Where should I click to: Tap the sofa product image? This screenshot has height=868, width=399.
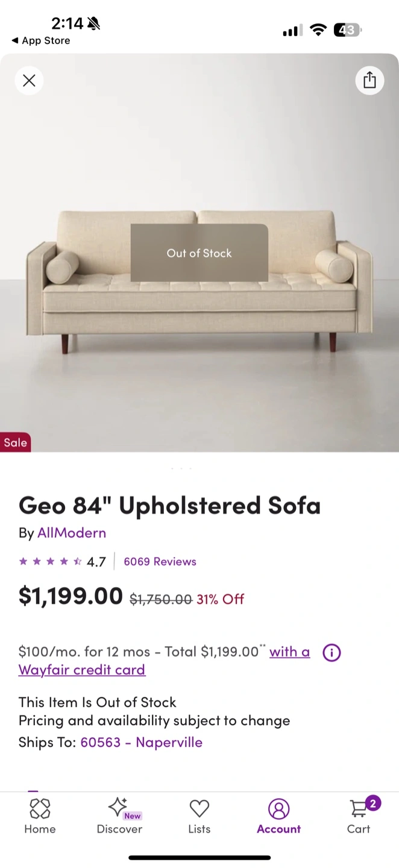[x=199, y=338]
